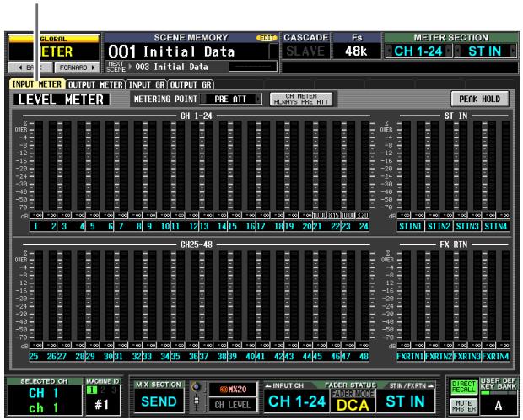Viewport: 523px width, 420px height.
Task: Toggle CH METER ALWAYS PRE ATT
Action: (301, 99)
